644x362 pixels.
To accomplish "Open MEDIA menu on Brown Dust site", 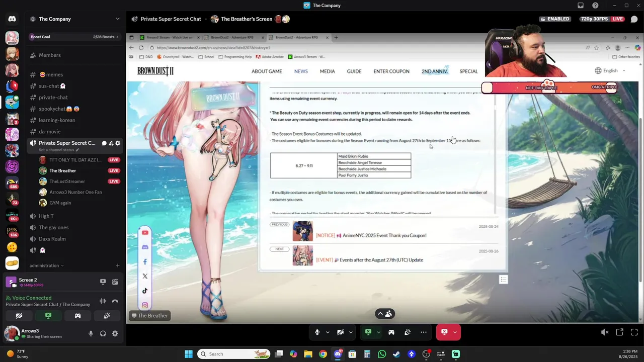I will [327, 71].
